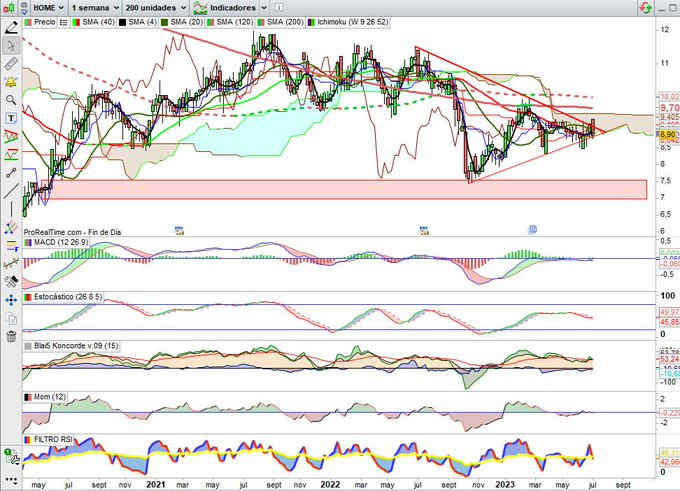The height and width of the screenshot is (491, 680).
Task: Select the eraser tool in sidebar
Action: pyautogui.click(x=11, y=282)
